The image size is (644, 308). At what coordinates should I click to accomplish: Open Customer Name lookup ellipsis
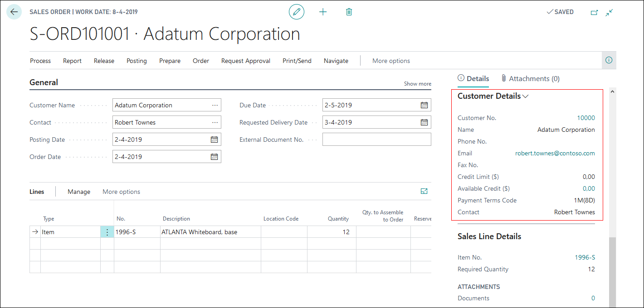point(215,105)
